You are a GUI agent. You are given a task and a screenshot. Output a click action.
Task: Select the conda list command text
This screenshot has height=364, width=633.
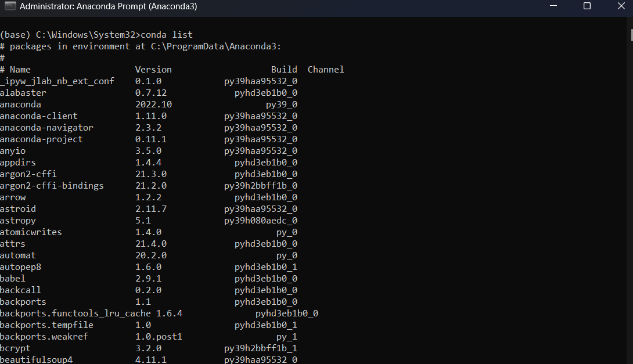click(167, 34)
